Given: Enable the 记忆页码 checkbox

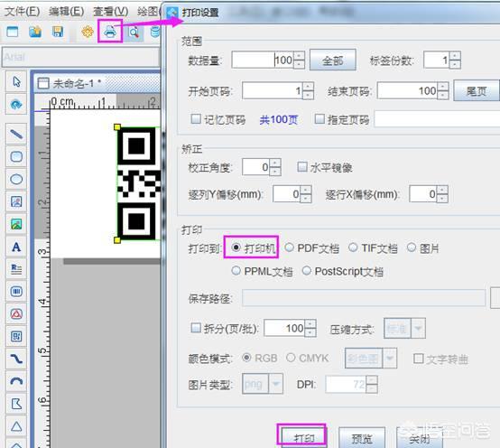Looking at the screenshot, I should coord(196,119).
